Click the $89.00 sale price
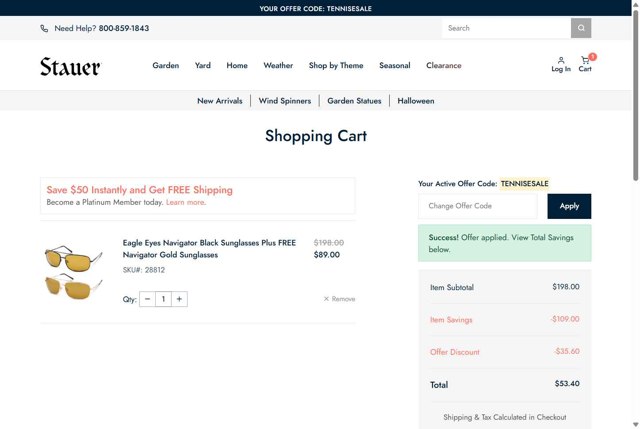Screen dimensions: 640x429 327,255
